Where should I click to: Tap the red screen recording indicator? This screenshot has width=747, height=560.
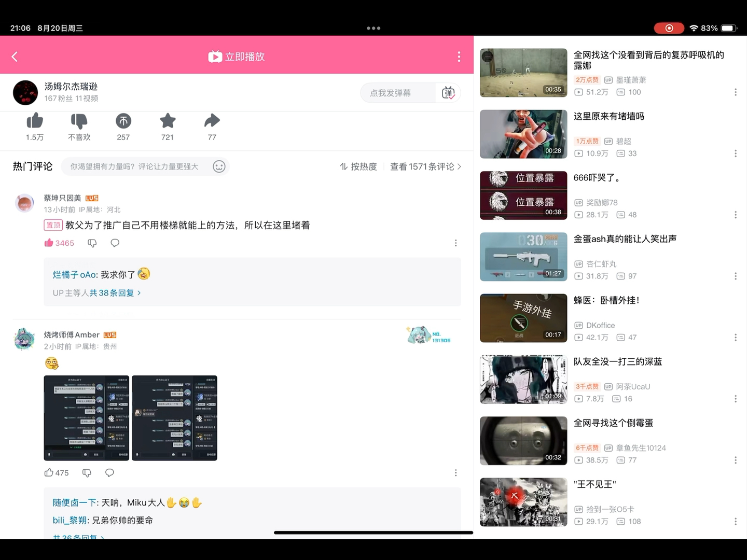point(669,28)
